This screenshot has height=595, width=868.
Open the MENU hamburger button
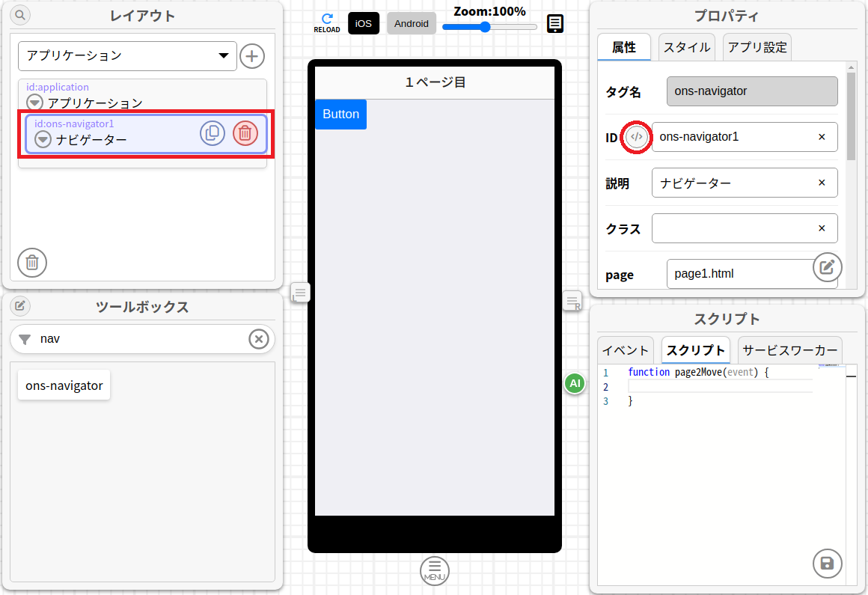click(435, 571)
